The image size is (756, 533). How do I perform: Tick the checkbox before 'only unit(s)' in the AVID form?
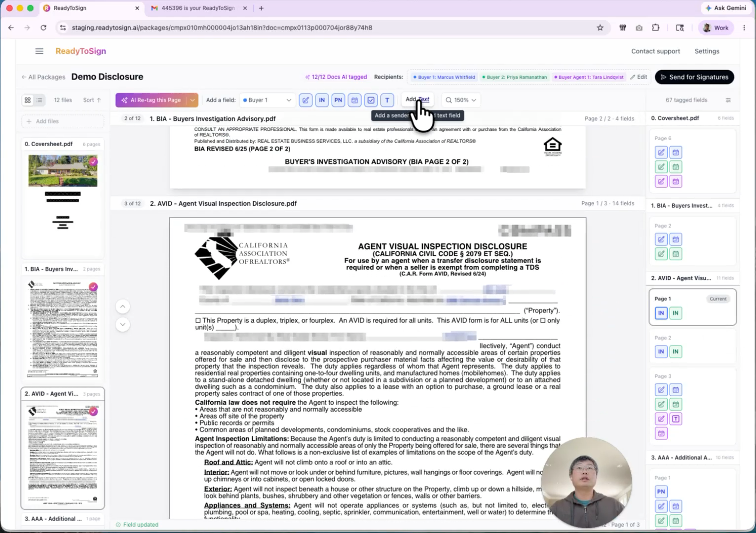point(543,320)
